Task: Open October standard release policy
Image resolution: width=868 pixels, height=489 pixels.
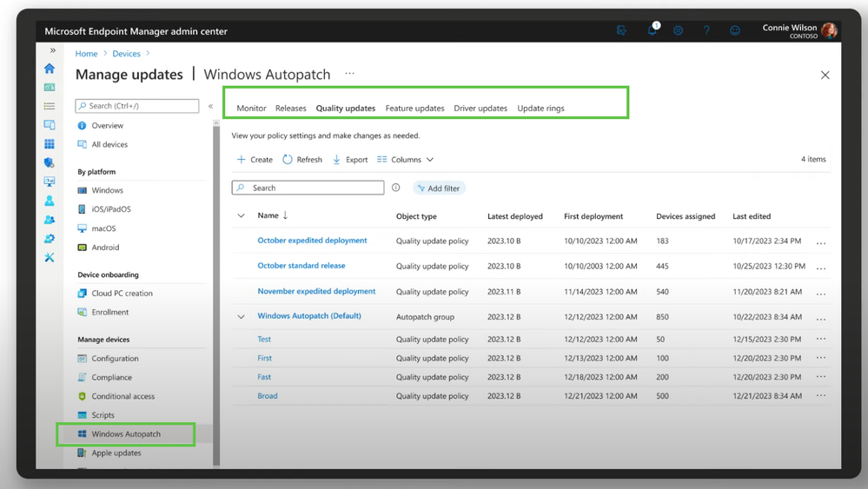Action: click(x=301, y=266)
